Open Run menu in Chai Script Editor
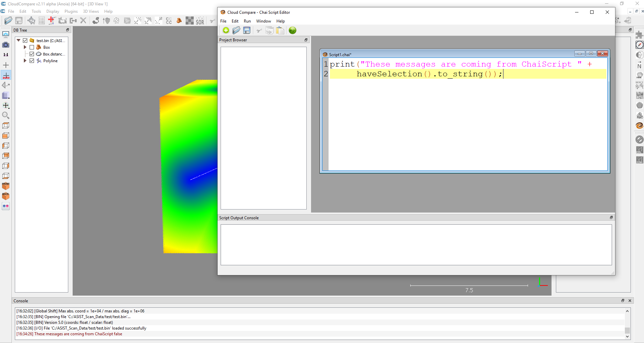The width and height of the screenshot is (644, 343). coord(247,21)
